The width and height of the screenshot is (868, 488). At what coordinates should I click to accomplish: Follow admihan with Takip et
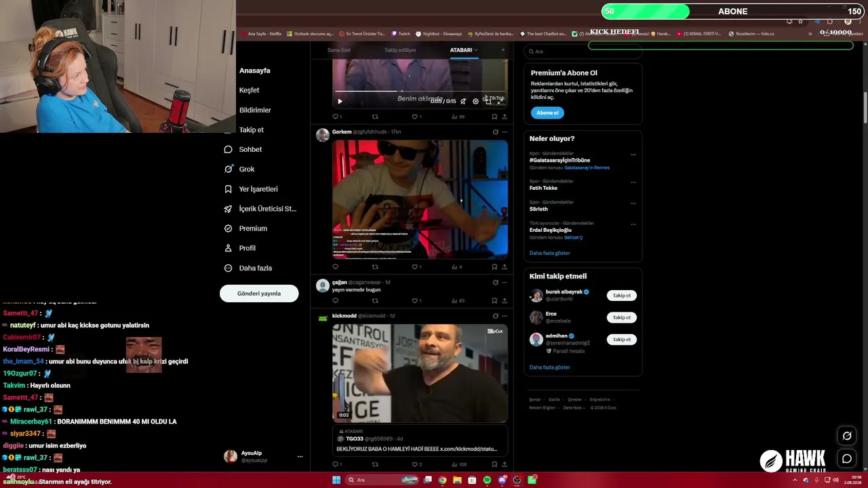pyautogui.click(x=622, y=339)
